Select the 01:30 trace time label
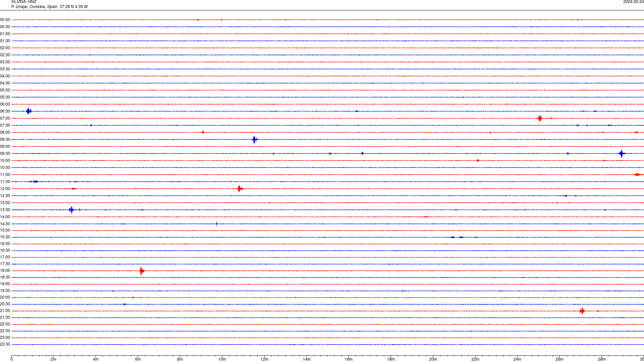 5,41
